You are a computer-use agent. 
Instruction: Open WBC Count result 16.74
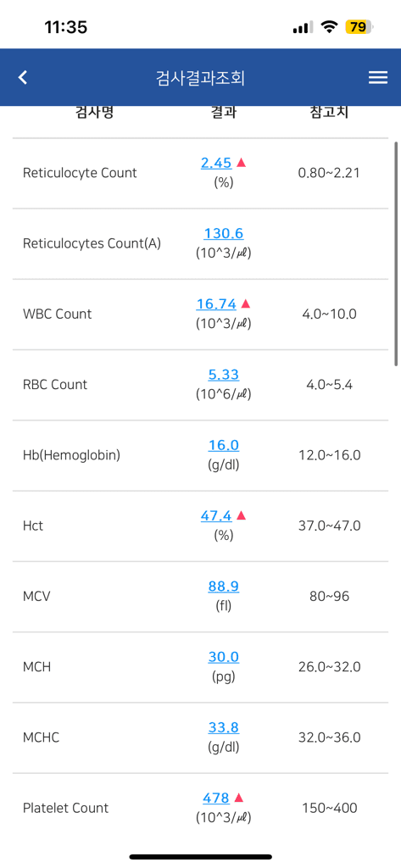coord(216,304)
